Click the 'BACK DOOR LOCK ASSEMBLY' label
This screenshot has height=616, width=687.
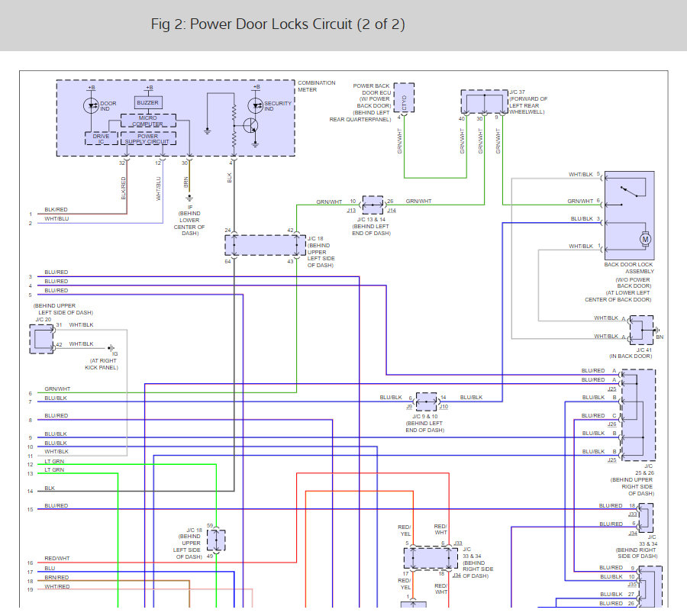pyautogui.click(x=629, y=268)
